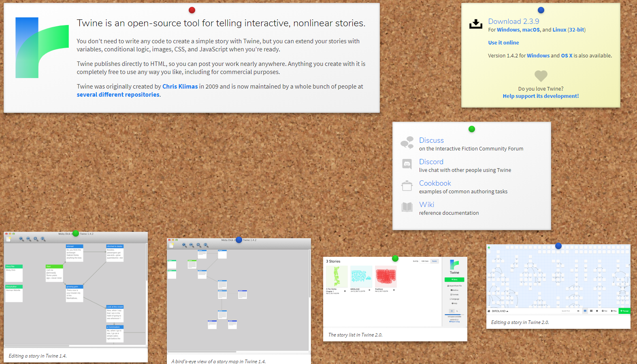Image resolution: width=637 pixels, height=364 pixels.
Task: Open several different repositories link
Action: [118, 95]
